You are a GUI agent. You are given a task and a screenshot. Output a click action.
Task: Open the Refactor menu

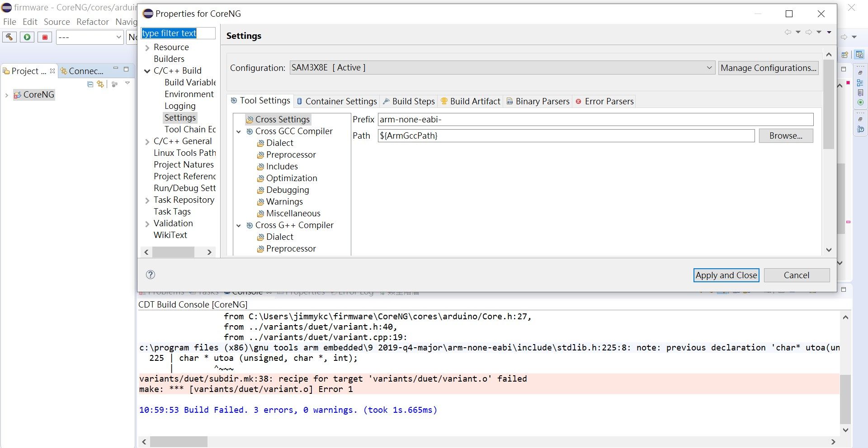pyautogui.click(x=93, y=22)
